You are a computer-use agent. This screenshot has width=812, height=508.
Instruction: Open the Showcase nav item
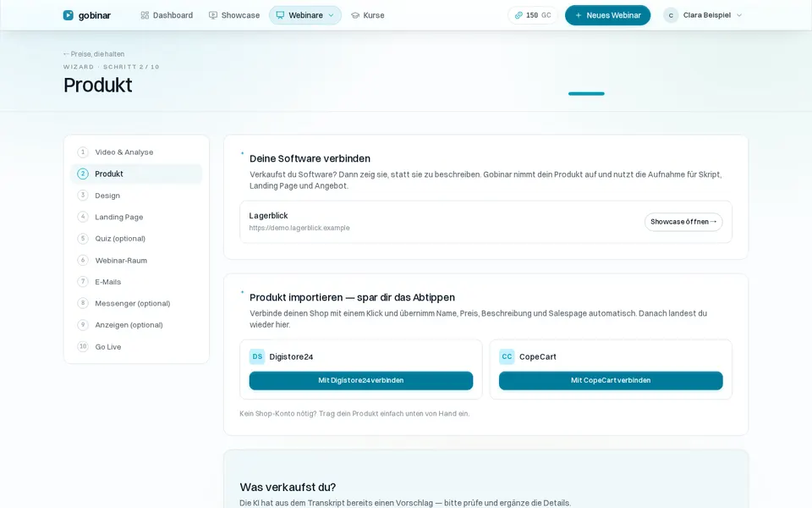(234, 15)
